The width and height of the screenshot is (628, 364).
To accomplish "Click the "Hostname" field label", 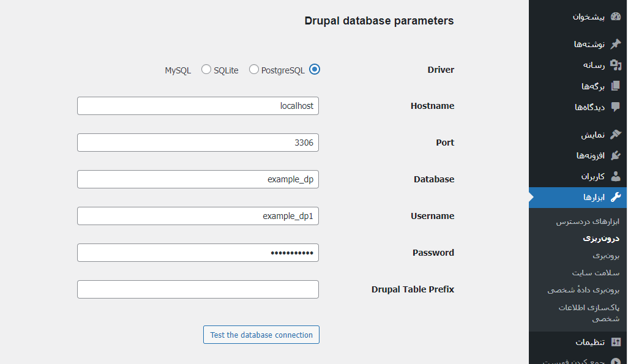I will click(x=432, y=106).
